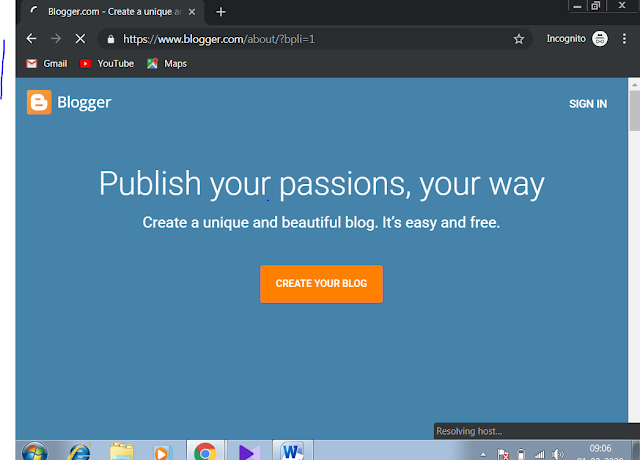Click the orange Blogger logo icon
This screenshot has width=640, height=460.
coord(39,102)
